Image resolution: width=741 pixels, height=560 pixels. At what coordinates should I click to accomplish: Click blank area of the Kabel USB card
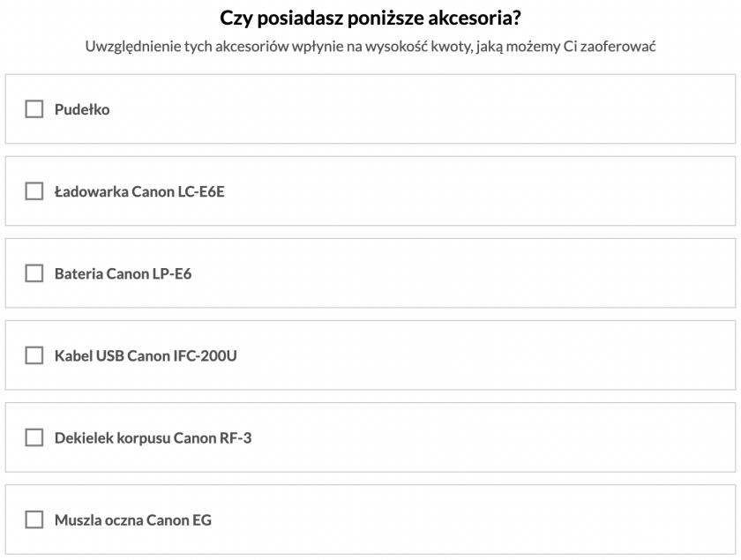click(473, 355)
